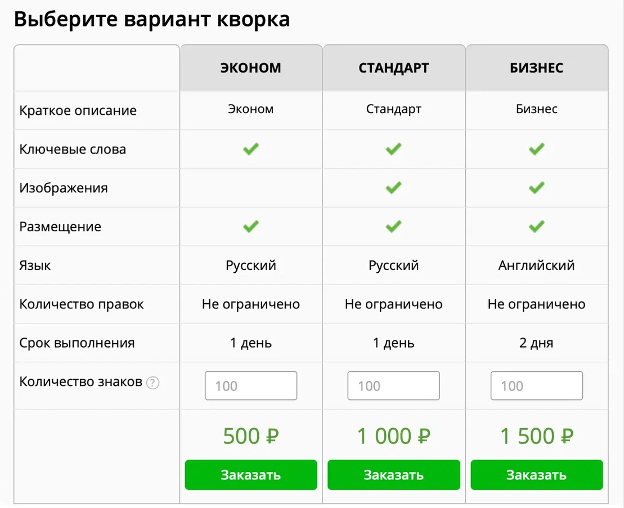
Task: Click the Бизнес checkmark for Размещение
Action: pos(537,226)
